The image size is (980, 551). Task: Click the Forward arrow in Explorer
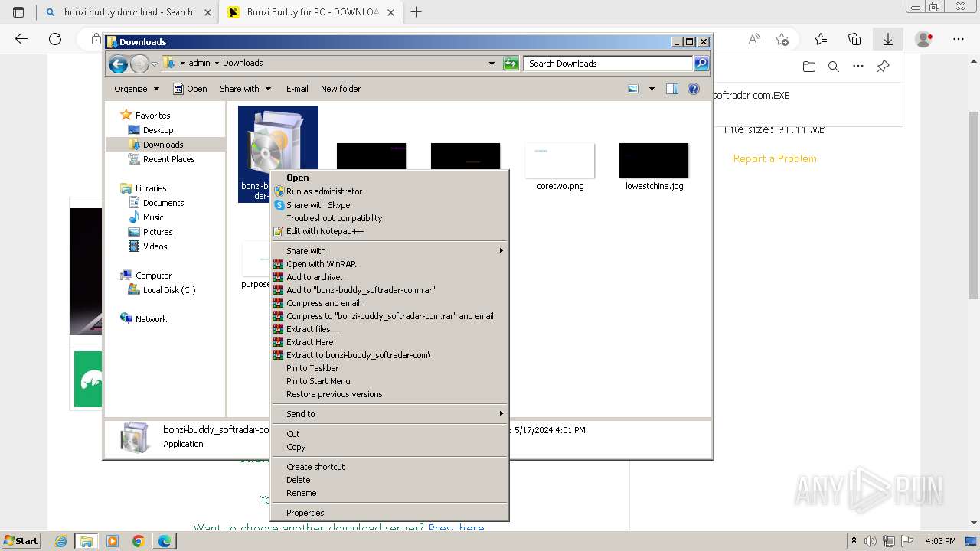pyautogui.click(x=139, y=64)
